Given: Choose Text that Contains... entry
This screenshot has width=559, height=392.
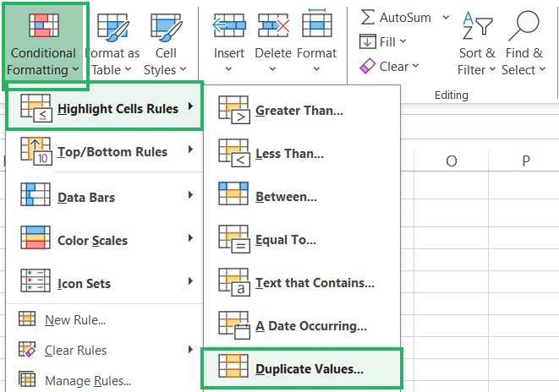Looking at the screenshot, I should click(302, 283).
